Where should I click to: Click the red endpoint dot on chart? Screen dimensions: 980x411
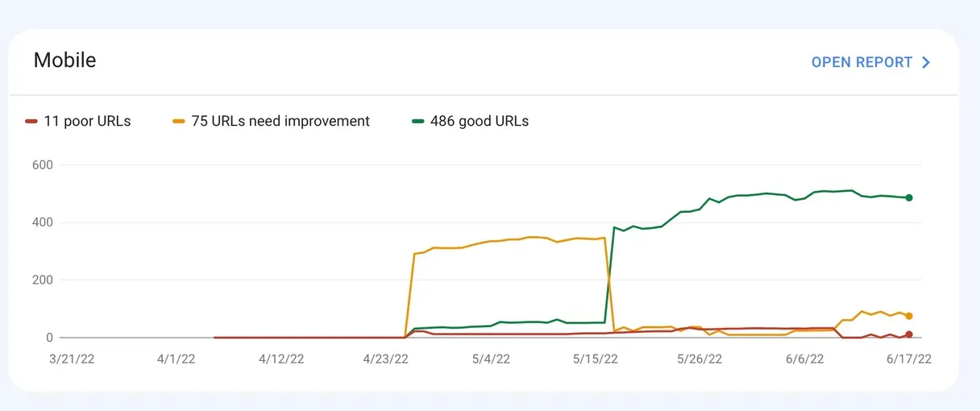point(909,334)
